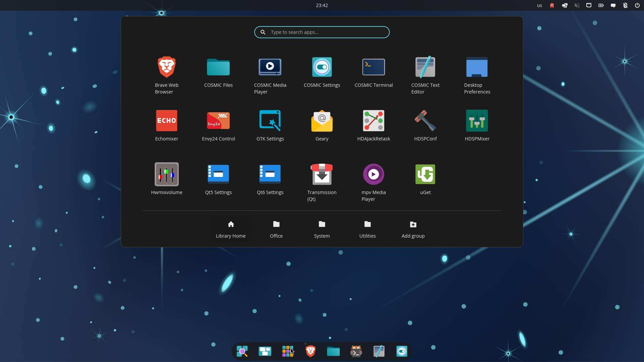Launch Hwmixvolume
644x362 pixels.
167,179
